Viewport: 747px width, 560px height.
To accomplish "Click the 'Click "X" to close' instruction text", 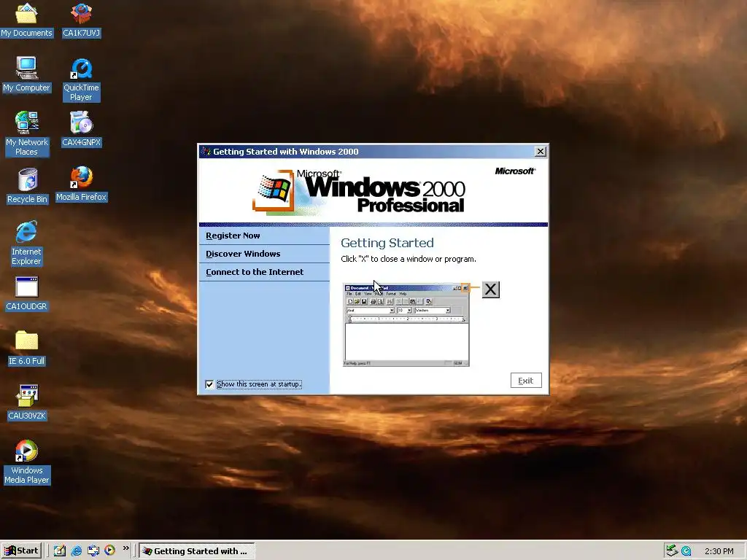I will pyautogui.click(x=409, y=259).
